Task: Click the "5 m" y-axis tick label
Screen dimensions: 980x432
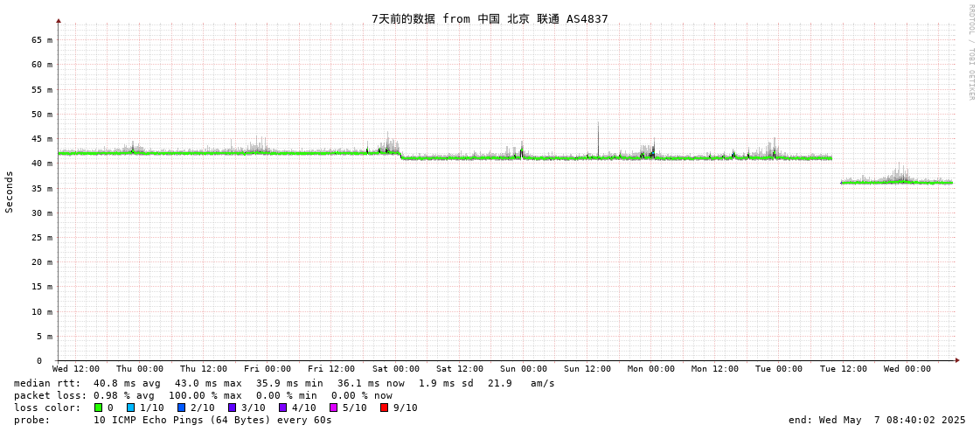Action: 45,337
